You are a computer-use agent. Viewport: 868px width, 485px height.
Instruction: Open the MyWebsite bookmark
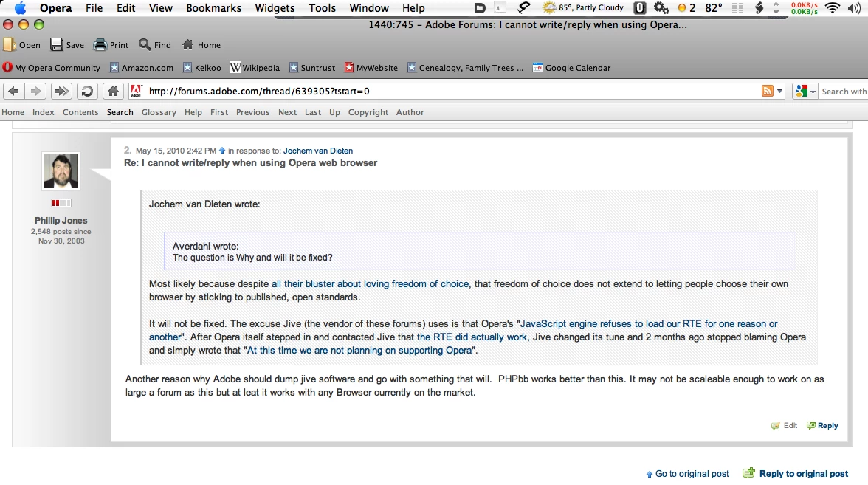tap(371, 68)
